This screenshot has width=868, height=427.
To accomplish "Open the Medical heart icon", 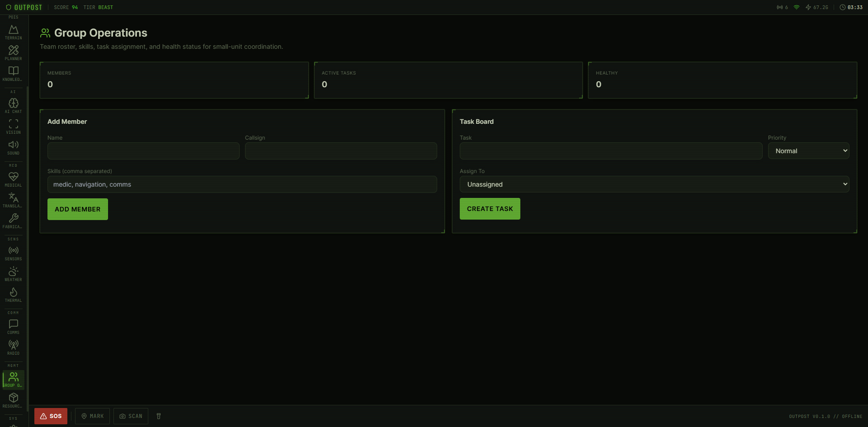I will 14,179.
